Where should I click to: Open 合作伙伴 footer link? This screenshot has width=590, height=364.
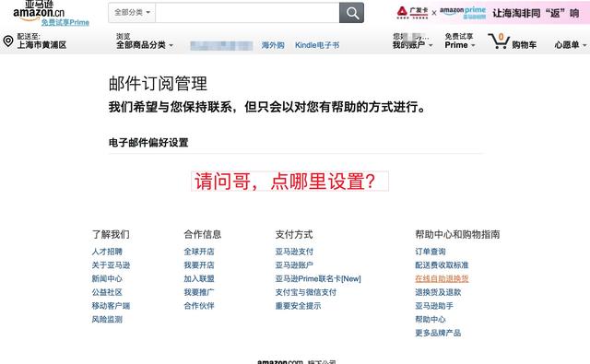click(199, 306)
